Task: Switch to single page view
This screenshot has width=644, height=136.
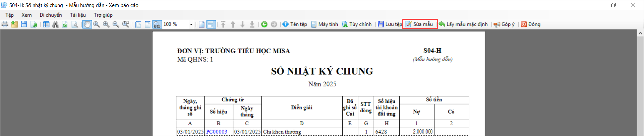Action: pyautogui.click(x=201, y=24)
